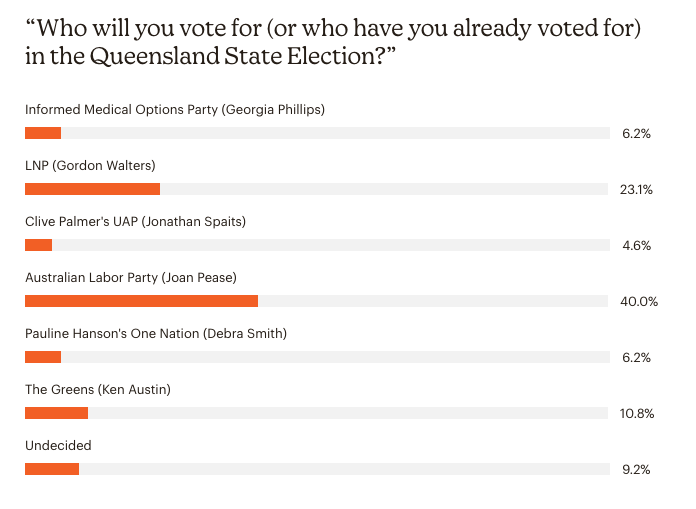Screen dimensions: 696x509
Task: Select the LNP (Gordon Walters) label
Action: tap(90, 166)
